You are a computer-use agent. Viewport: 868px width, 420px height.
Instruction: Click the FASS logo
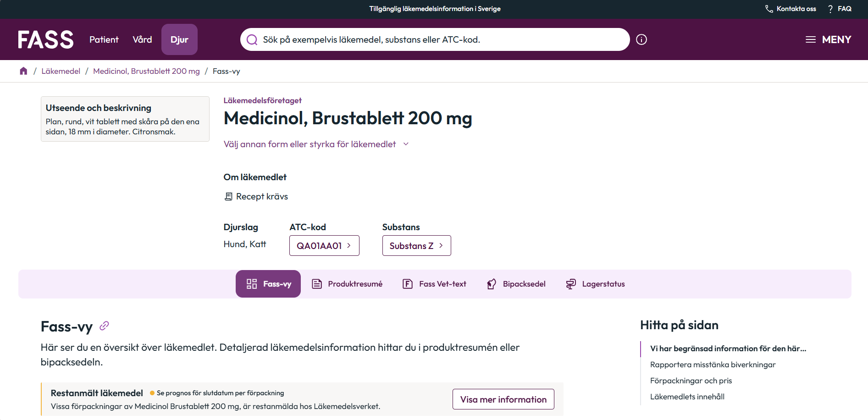46,39
